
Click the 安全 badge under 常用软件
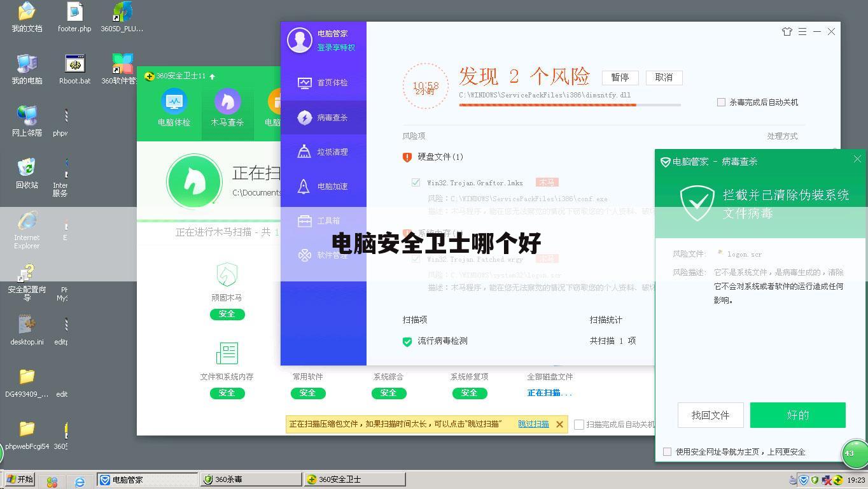[308, 393]
